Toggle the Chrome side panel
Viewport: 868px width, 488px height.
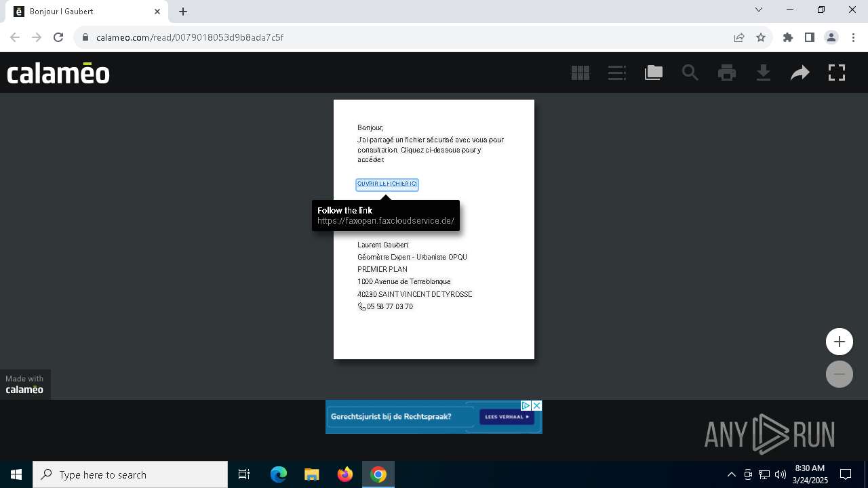810,37
